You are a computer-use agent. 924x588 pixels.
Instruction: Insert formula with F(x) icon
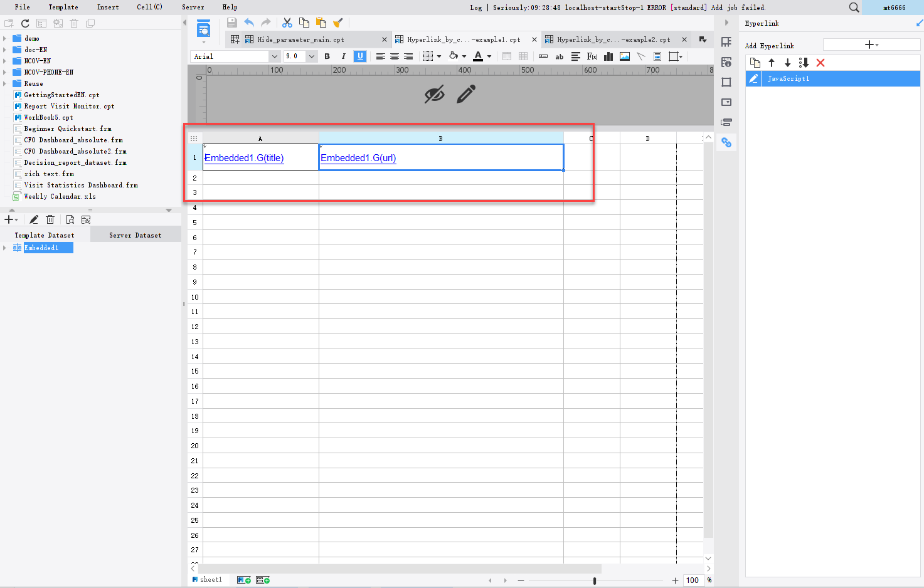[592, 56]
